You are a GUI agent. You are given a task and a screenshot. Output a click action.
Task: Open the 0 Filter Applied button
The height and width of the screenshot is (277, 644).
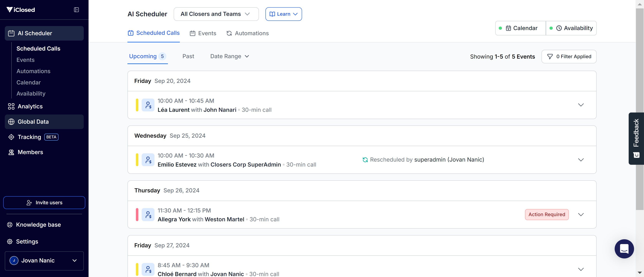pos(569,57)
